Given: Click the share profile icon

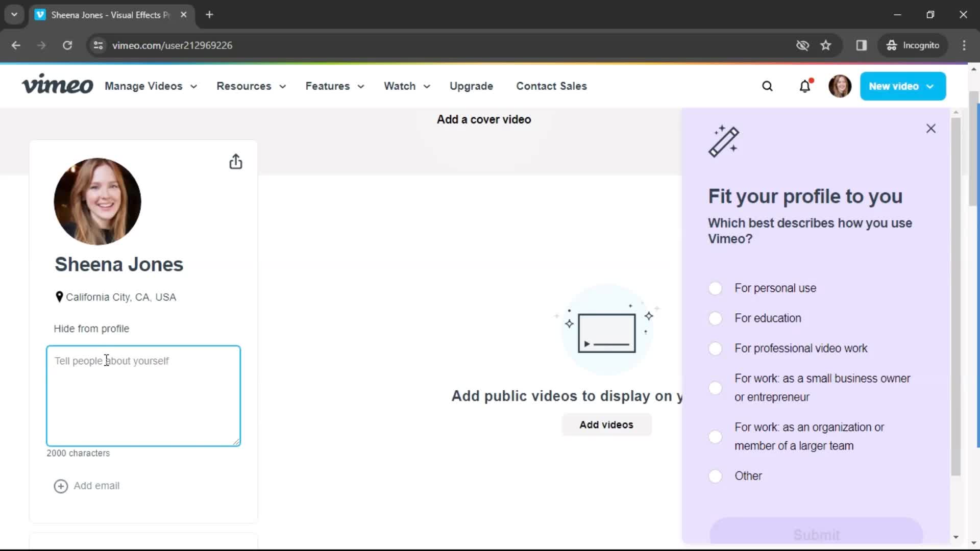Looking at the screenshot, I should [x=235, y=162].
